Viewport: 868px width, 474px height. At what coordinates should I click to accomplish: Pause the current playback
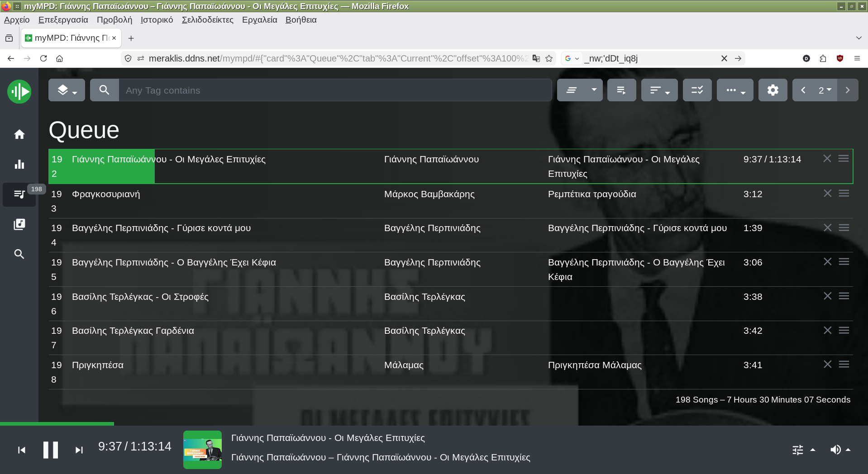pyautogui.click(x=50, y=450)
